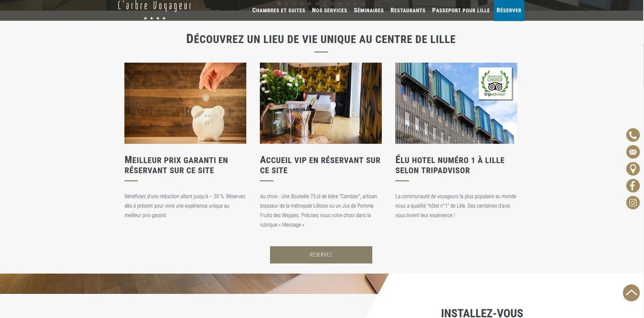Click the brown RÉSERVEZ button

coord(321,255)
